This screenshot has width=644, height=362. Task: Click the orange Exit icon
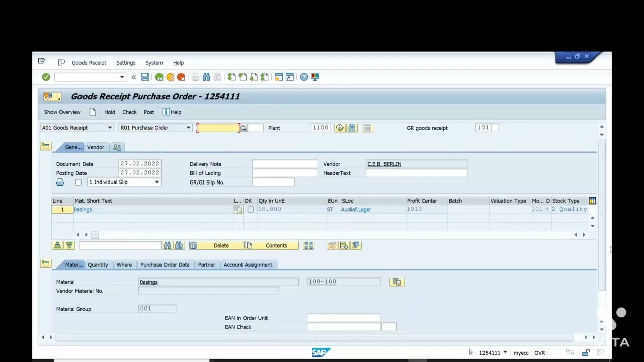(170, 77)
